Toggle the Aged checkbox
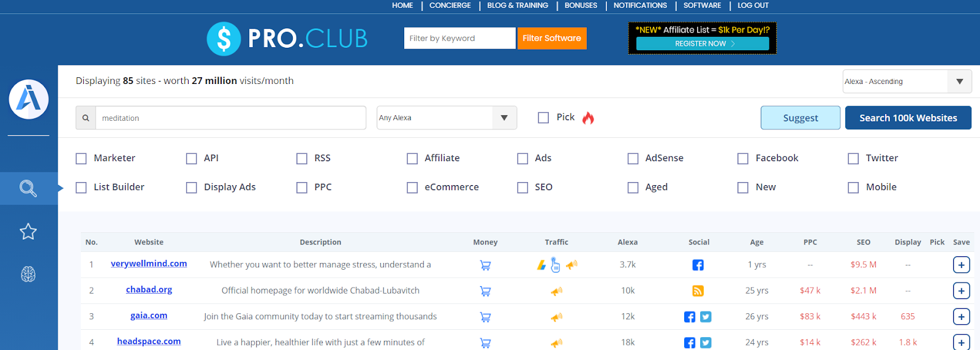 [633, 188]
